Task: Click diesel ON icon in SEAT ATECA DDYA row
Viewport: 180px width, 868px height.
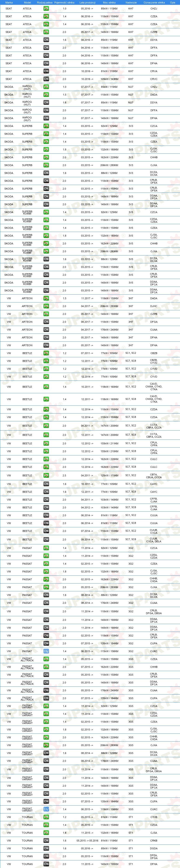Action: [46, 40]
